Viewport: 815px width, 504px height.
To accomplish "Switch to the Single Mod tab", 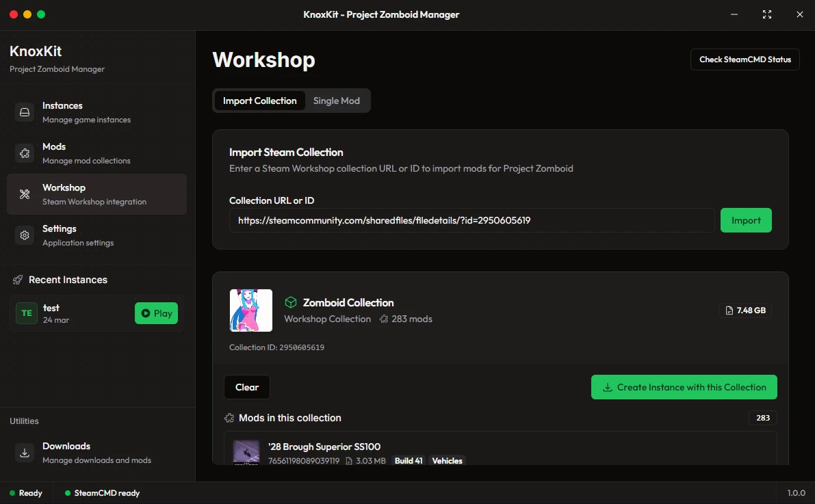I will pyautogui.click(x=336, y=101).
